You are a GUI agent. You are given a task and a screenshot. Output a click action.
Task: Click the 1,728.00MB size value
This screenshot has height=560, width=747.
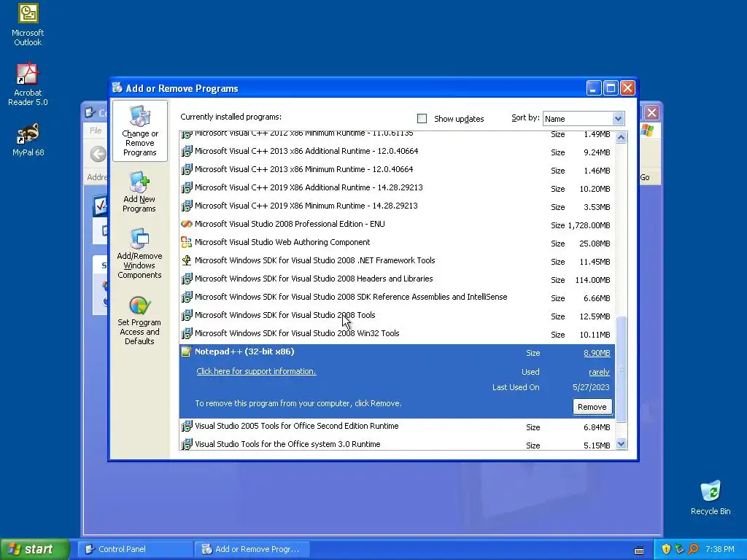(x=589, y=225)
